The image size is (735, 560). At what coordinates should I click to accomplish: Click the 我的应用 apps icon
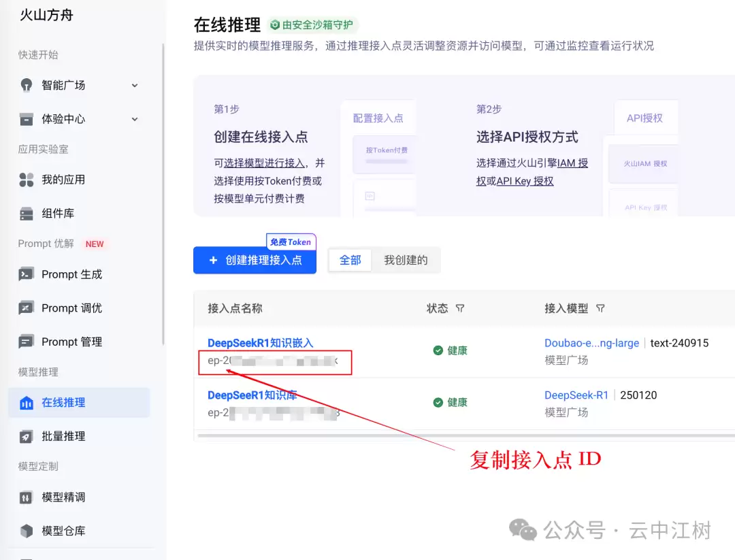pyautogui.click(x=27, y=180)
